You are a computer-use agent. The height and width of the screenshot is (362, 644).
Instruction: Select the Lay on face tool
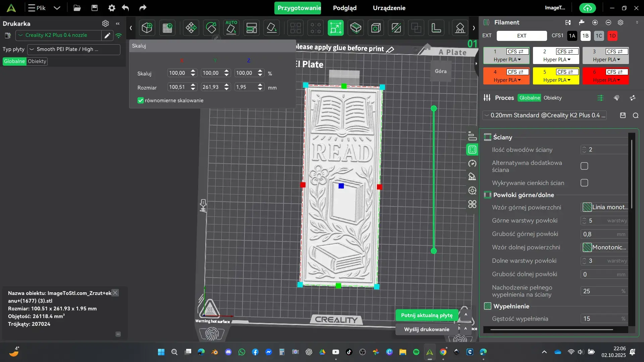271,28
